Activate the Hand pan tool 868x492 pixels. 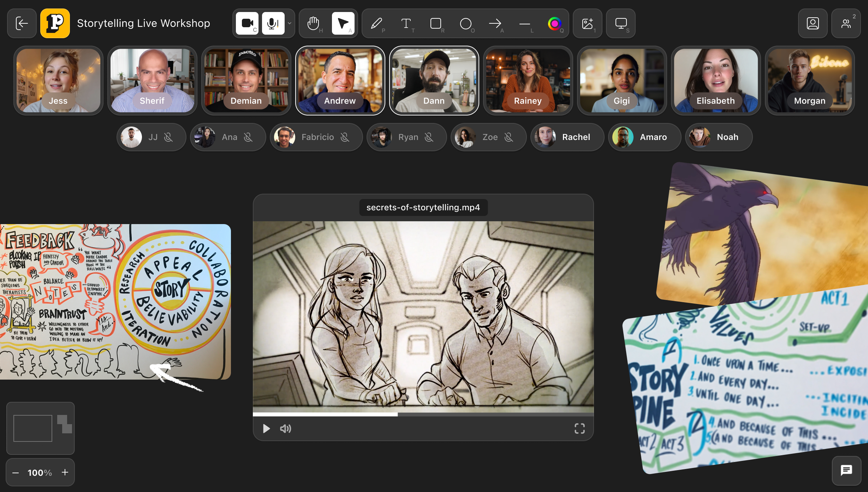coord(313,24)
